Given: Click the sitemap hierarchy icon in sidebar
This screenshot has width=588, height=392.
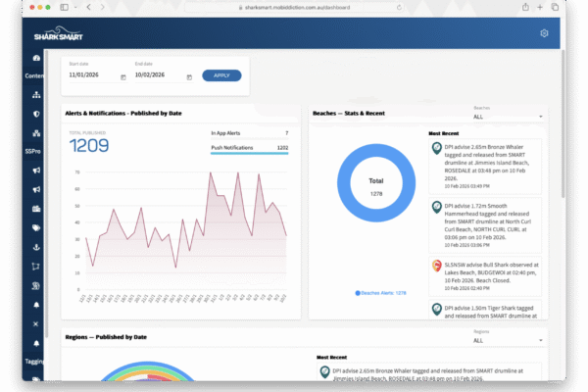Looking at the screenshot, I should tap(36, 94).
